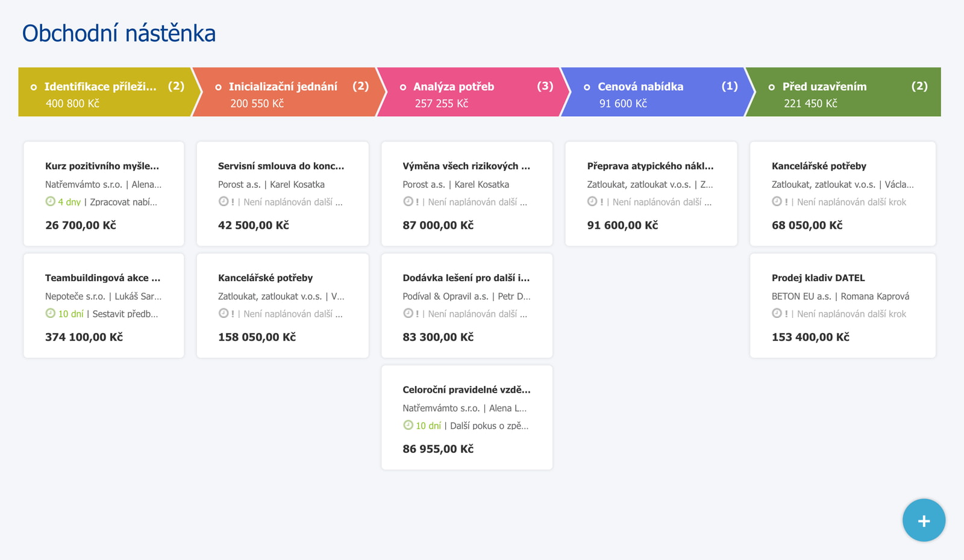This screenshot has height=560, width=964.
Task: Click clock icon on Přeprava atypického nákladu card
Action: [x=592, y=201]
